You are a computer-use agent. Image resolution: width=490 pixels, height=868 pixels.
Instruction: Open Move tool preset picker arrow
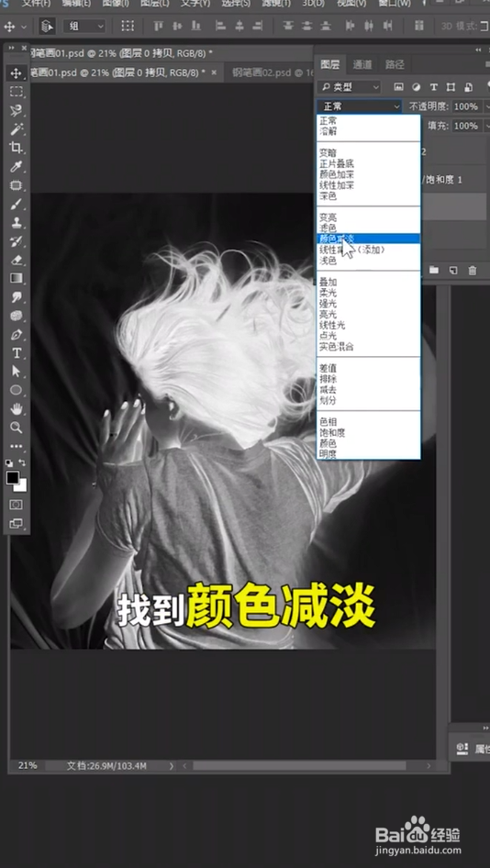24,27
